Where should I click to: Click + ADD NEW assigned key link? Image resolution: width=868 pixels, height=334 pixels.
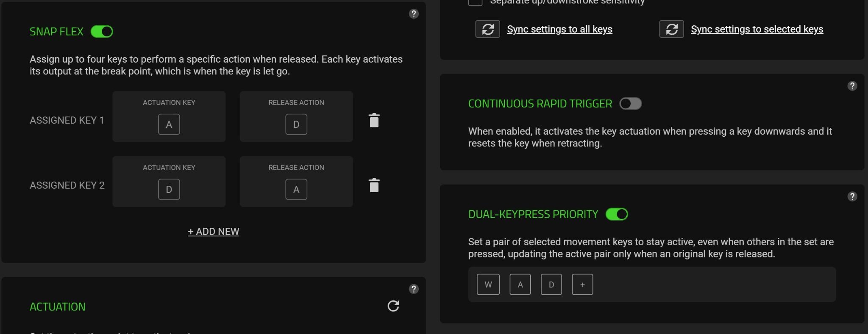coord(214,232)
